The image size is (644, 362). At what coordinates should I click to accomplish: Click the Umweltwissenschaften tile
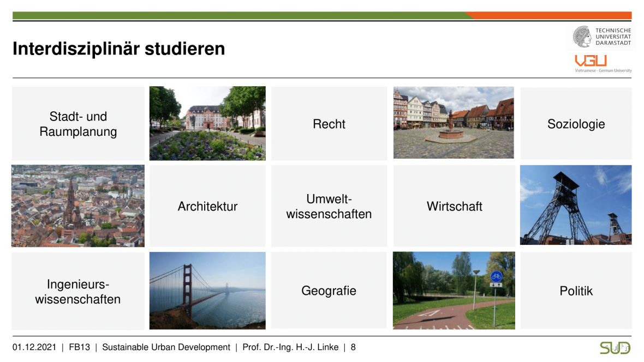click(329, 206)
